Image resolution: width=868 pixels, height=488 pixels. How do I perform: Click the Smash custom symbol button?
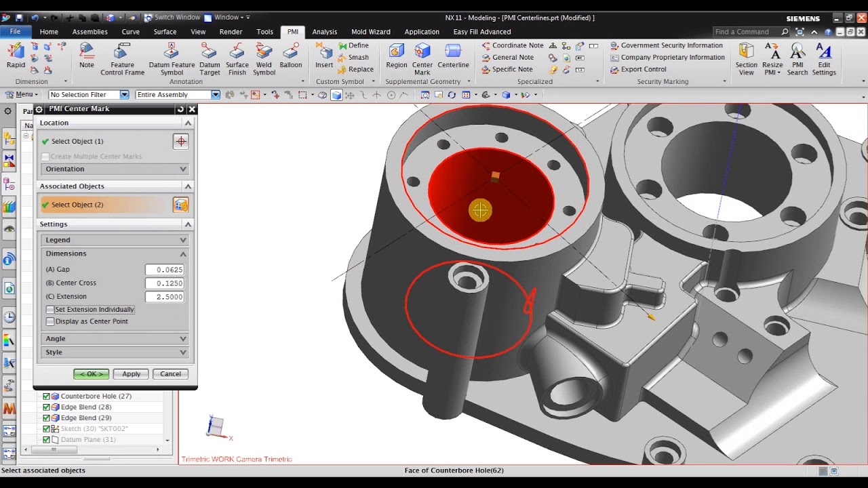(353, 58)
